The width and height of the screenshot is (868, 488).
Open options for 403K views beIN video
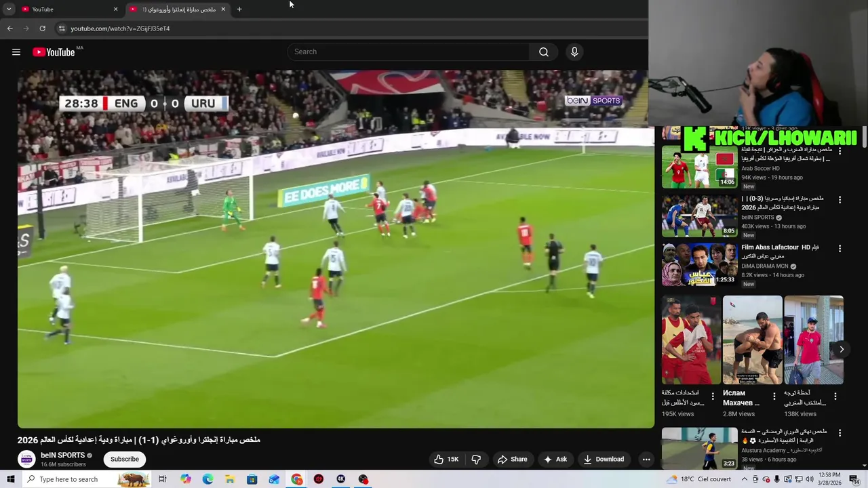pyautogui.click(x=840, y=200)
